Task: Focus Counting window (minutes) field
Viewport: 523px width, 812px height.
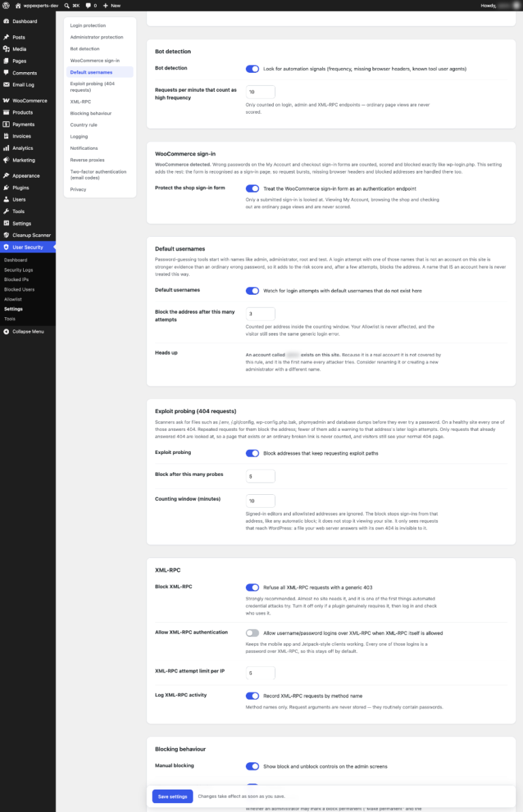Action: pyautogui.click(x=260, y=501)
